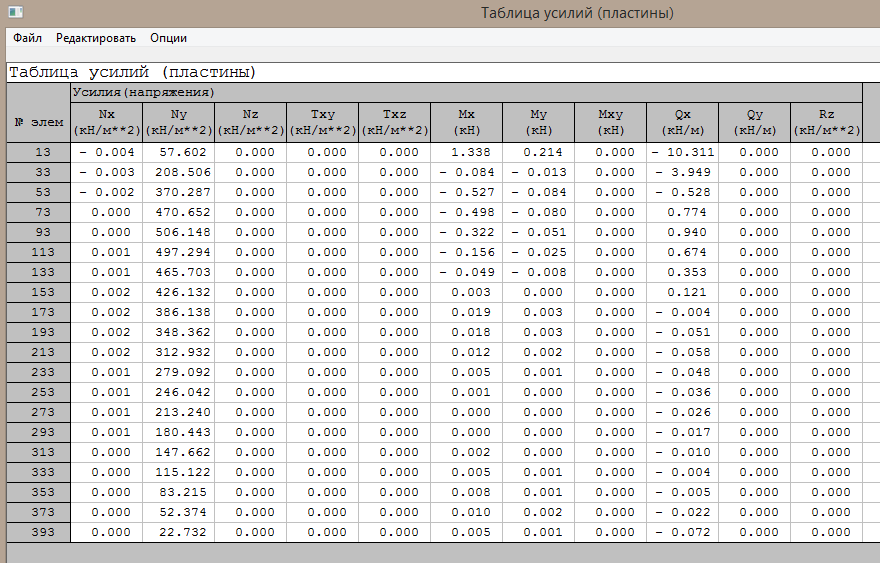Select row header for element 393

coord(39,532)
